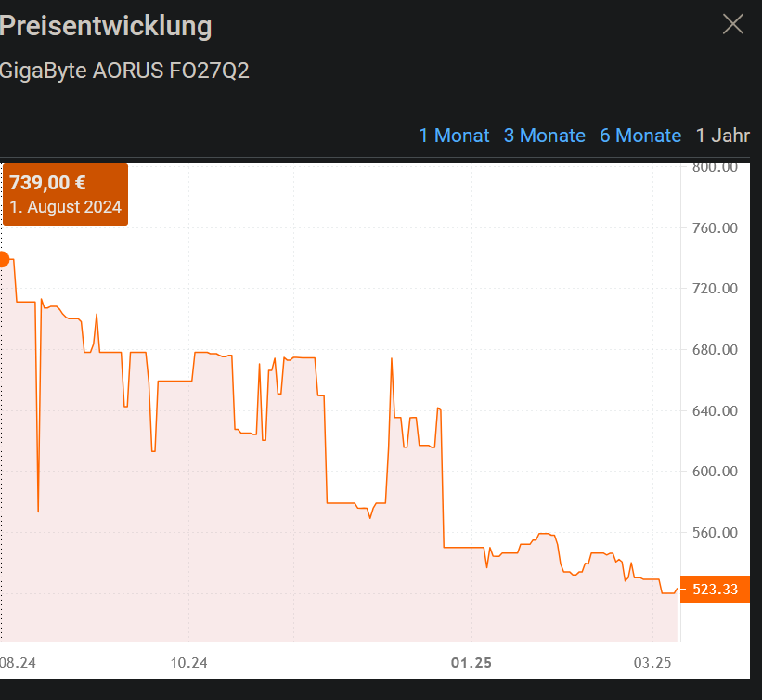This screenshot has width=762, height=700.
Task: Select the 3 Monate time range
Action: 545,136
